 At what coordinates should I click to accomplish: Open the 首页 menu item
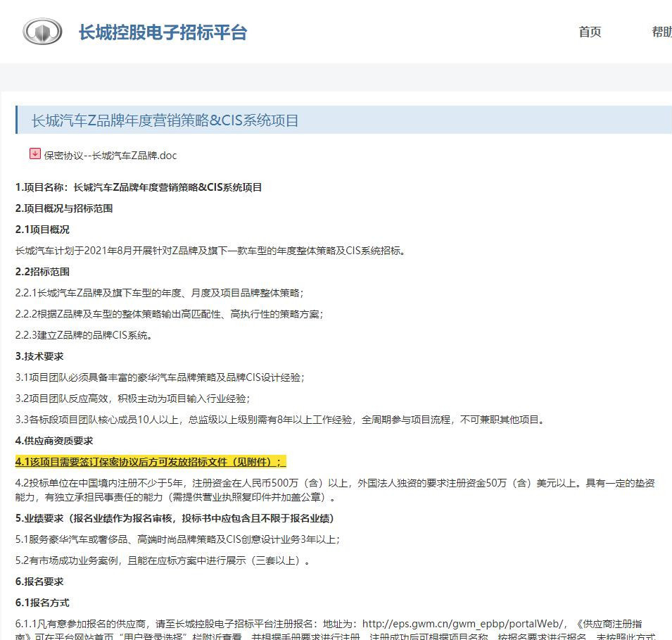(x=590, y=32)
